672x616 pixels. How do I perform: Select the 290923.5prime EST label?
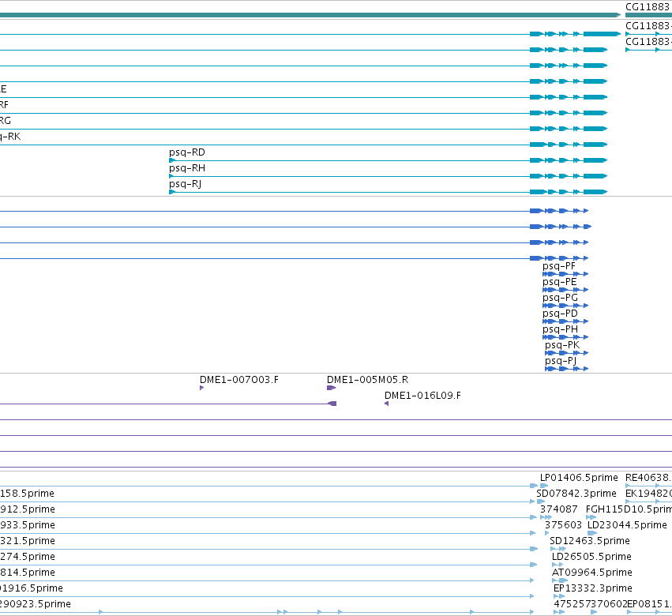tap(36, 604)
